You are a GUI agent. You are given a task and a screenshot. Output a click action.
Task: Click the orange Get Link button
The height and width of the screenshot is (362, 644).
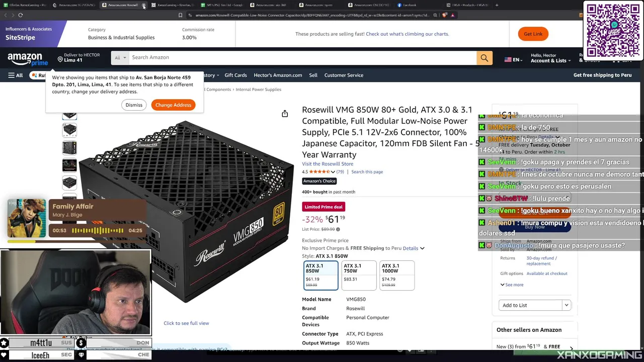[x=533, y=34]
